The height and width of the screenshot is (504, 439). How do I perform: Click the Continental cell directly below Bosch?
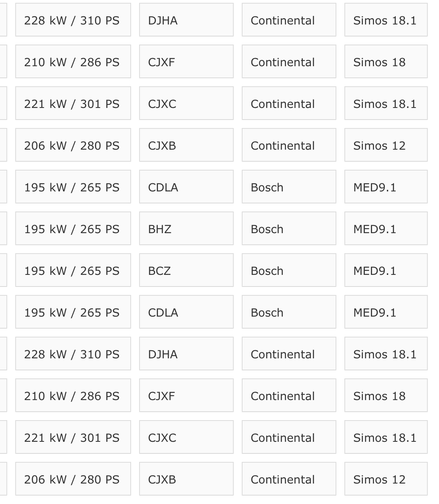(289, 354)
